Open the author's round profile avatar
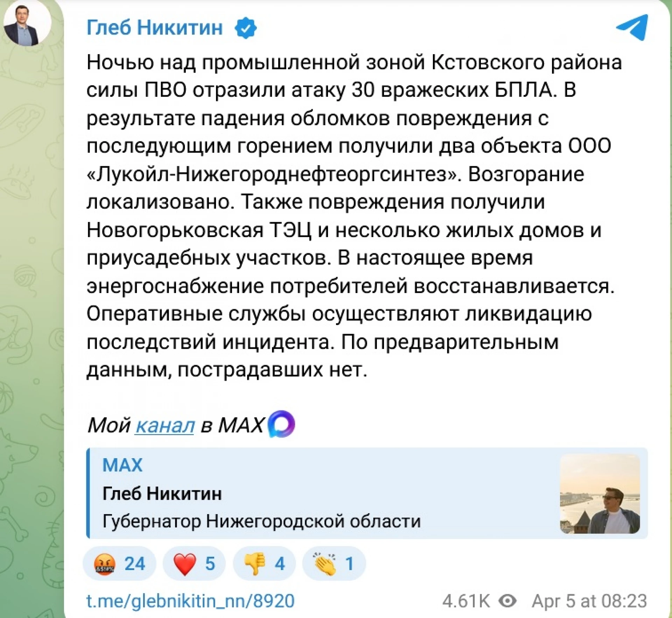The image size is (672, 618). pyautogui.click(x=27, y=23)
